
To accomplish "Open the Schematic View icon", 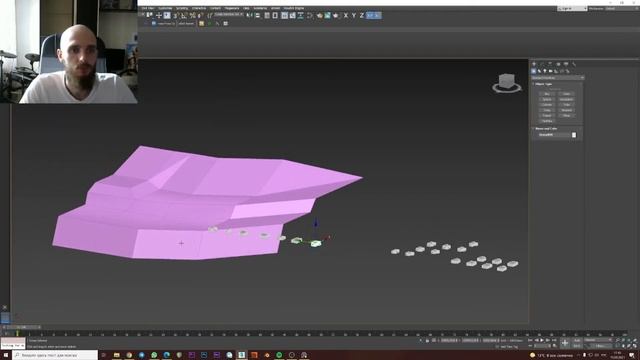I will pos(300,16).
